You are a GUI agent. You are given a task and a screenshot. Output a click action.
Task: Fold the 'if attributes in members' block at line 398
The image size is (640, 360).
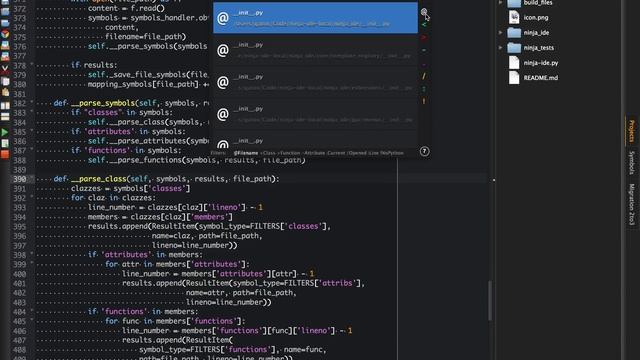(x=32, y=254)
